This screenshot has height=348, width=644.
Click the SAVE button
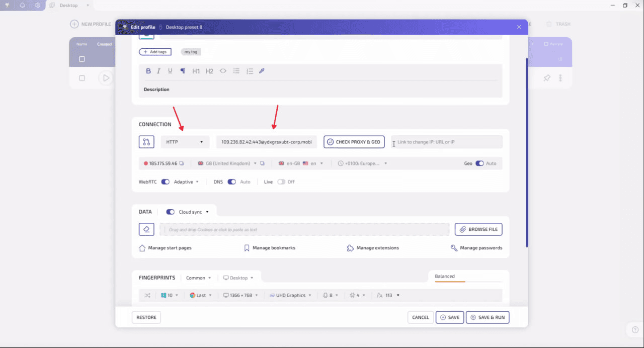(450, 317)
